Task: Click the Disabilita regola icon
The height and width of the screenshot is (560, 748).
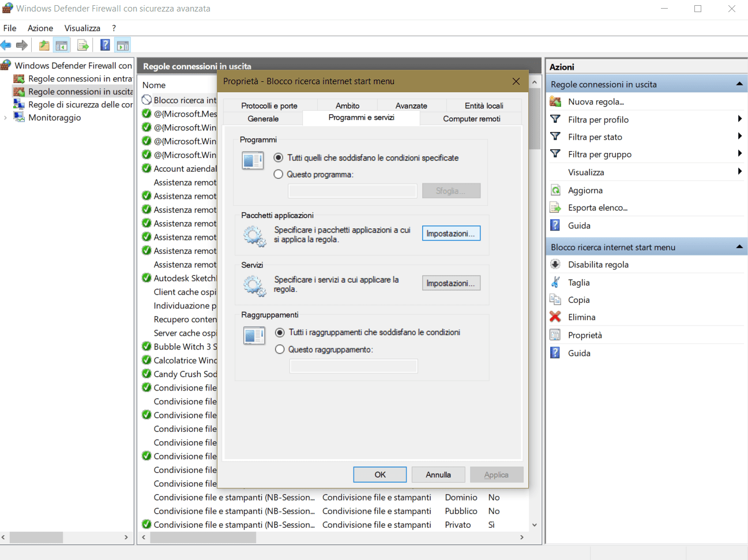Action: pos(555,265)
